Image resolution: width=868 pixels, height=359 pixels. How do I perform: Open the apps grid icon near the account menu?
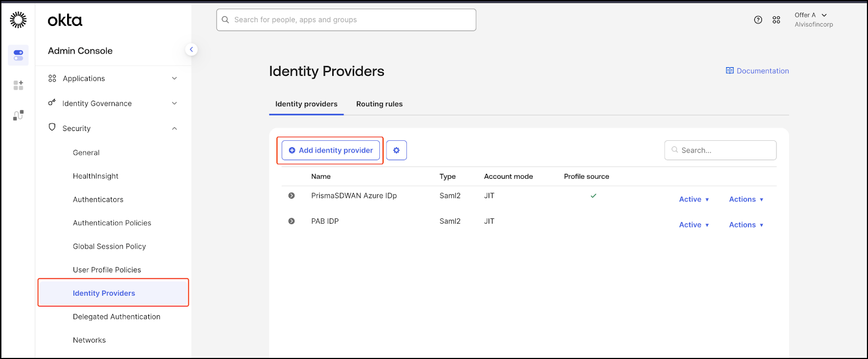pyautogui.click(x=776, y=20)
